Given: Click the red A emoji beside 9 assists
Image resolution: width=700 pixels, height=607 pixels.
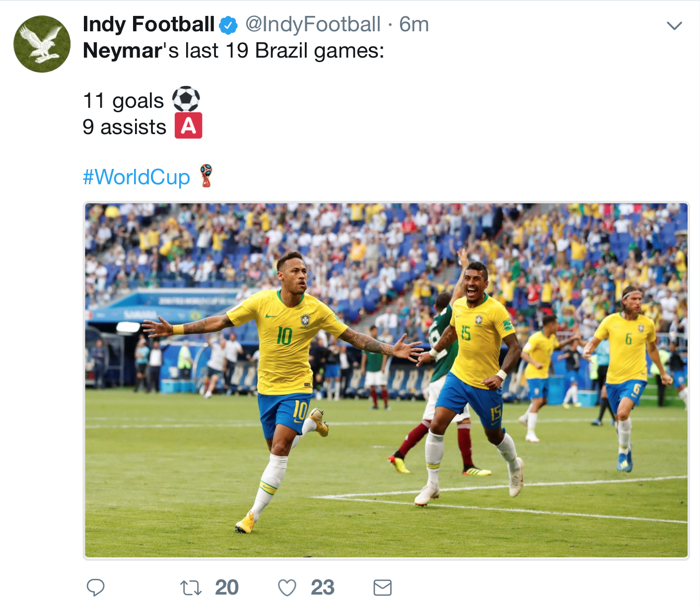Looking at the screenshot, I should (188, 126).
